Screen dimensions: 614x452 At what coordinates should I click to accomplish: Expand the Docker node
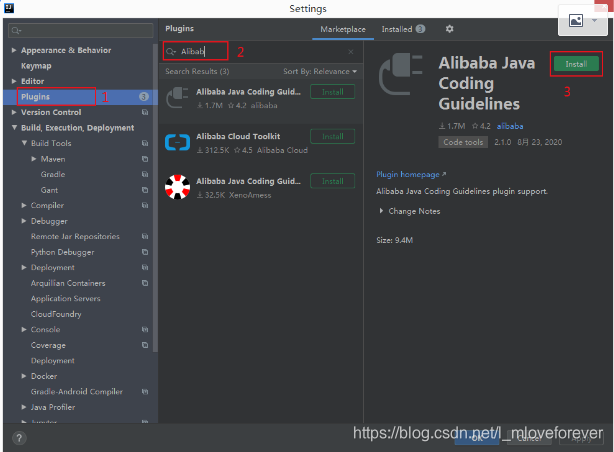[x=24, y=376]
